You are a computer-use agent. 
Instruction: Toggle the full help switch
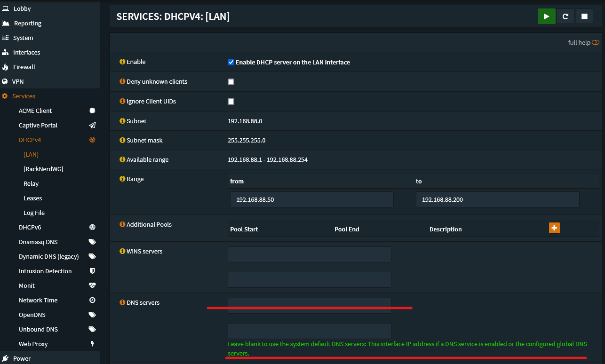[596, 42]
